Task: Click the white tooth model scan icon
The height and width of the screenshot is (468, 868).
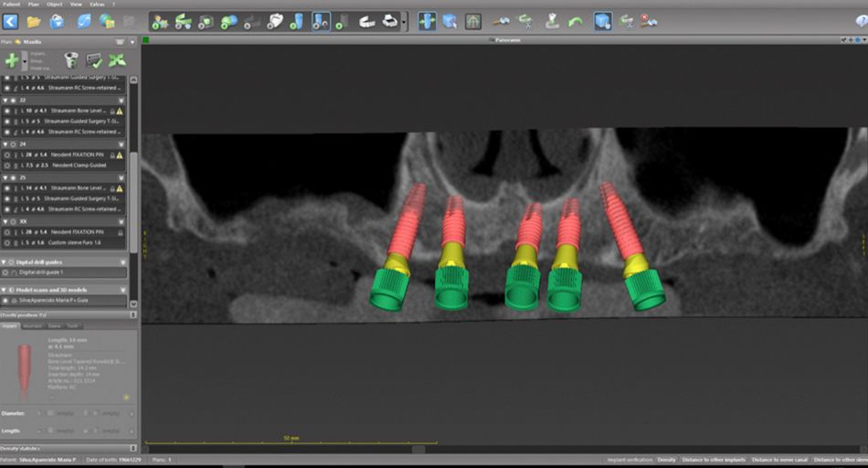Action: pyautogui.click(x=275, y=22)
